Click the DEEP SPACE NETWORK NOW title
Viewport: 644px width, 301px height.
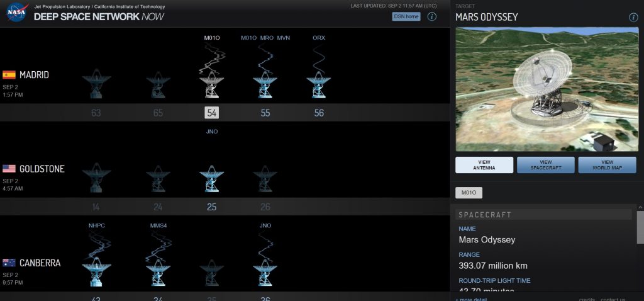click(x=99, y=17)
